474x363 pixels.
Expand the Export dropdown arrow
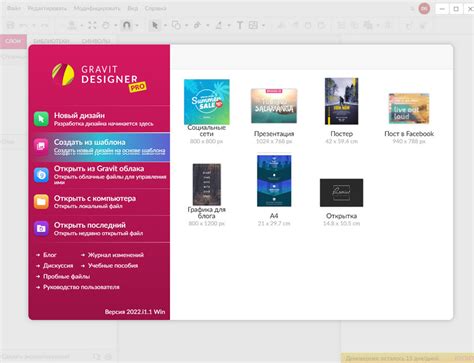coord(82,26)
